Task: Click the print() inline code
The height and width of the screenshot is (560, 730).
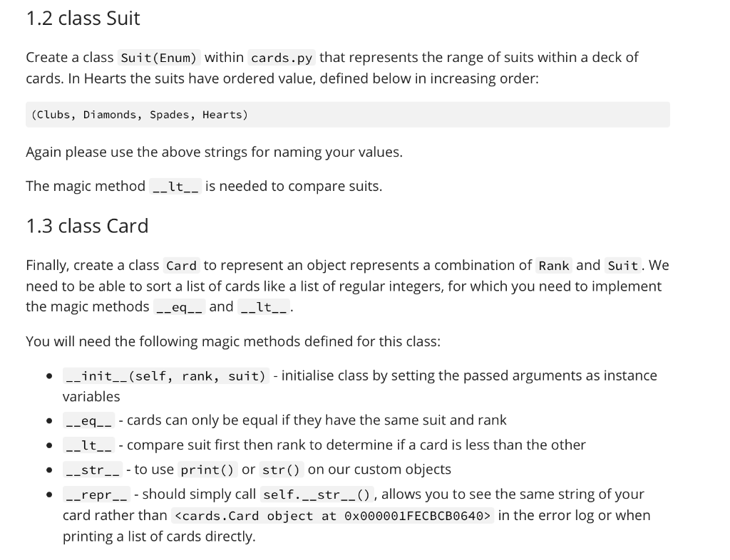Action: coord(207,470)
